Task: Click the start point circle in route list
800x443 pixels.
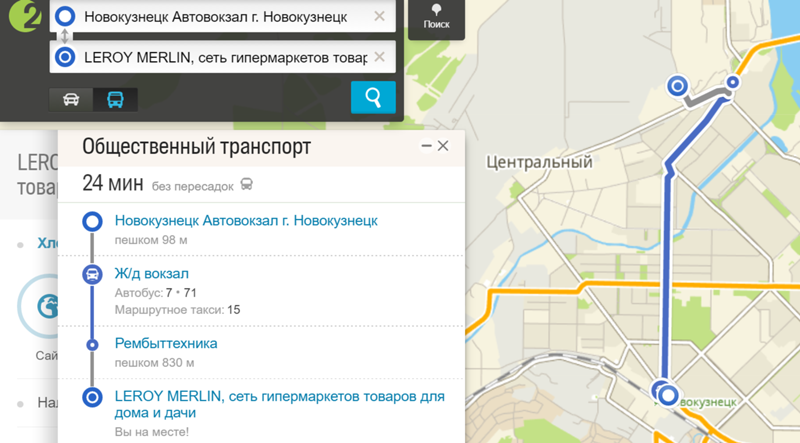Action: (x=92, y=222)
